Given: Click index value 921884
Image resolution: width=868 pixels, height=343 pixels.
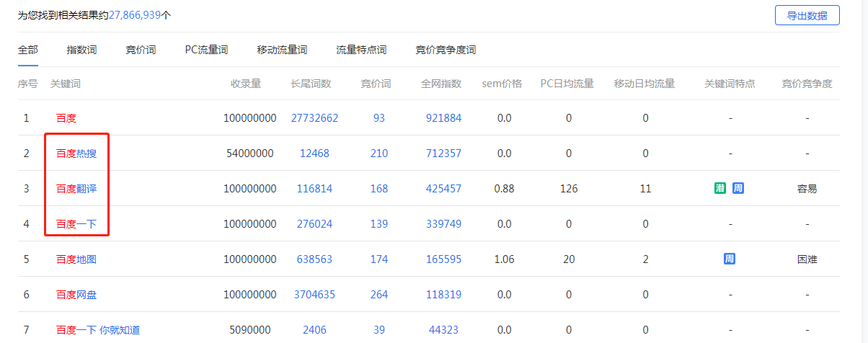Looking at the screenshot, I should tap(443, 118).
